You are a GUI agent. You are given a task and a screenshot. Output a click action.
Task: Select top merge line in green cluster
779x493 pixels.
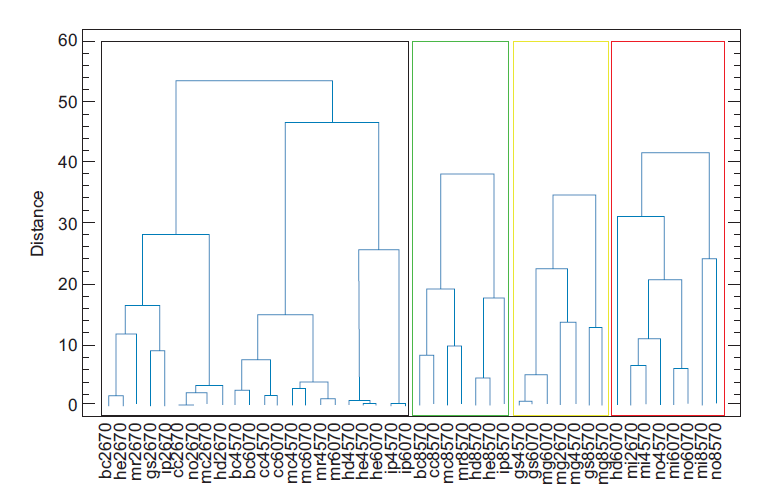[x=466, y=174]
